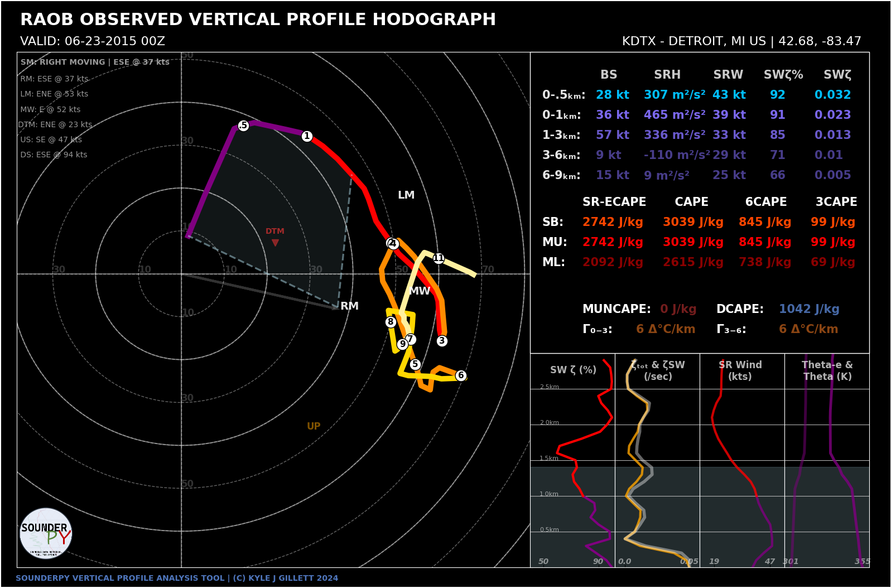Click the 'VALID: 06-23-2015 00Z' timestamp
Viewport: 891px width, 588px height.
coord(93,41)
